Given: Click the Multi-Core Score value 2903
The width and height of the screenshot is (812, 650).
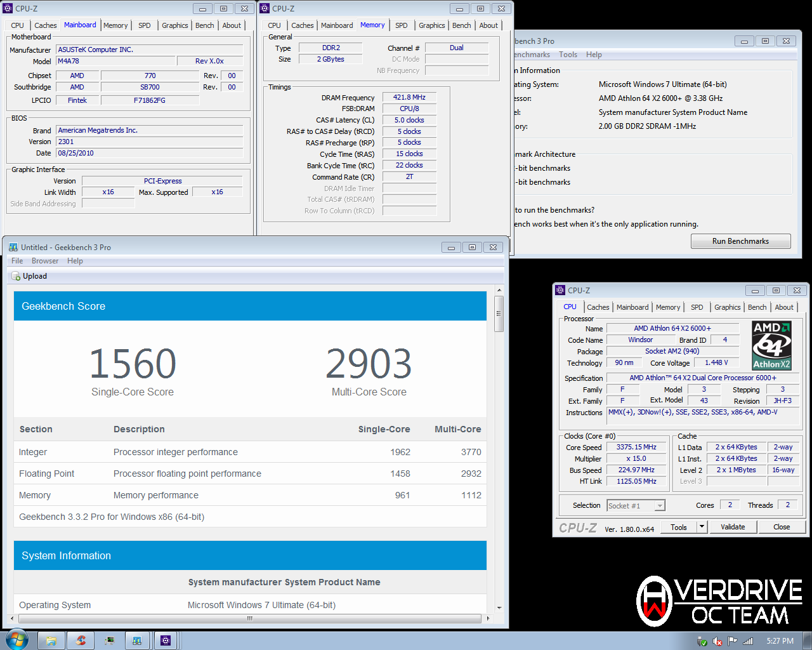Looking at the screenshot, I should tap(369, 364).
